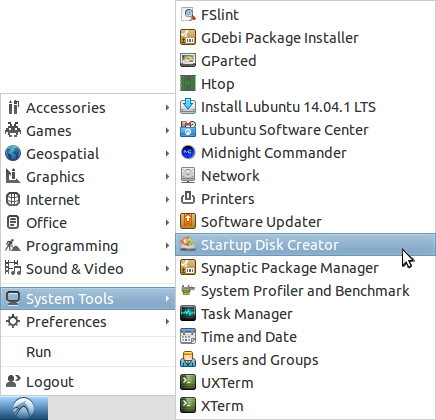Launch Startup Disk Creator
Viewport: 436px width, 420px height.
(305, 245)
